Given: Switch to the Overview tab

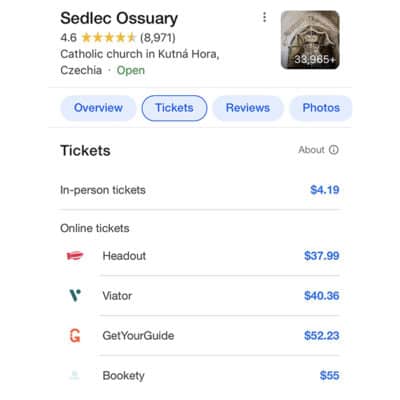Looking at the screenshot, I should (x=98, y=108).
